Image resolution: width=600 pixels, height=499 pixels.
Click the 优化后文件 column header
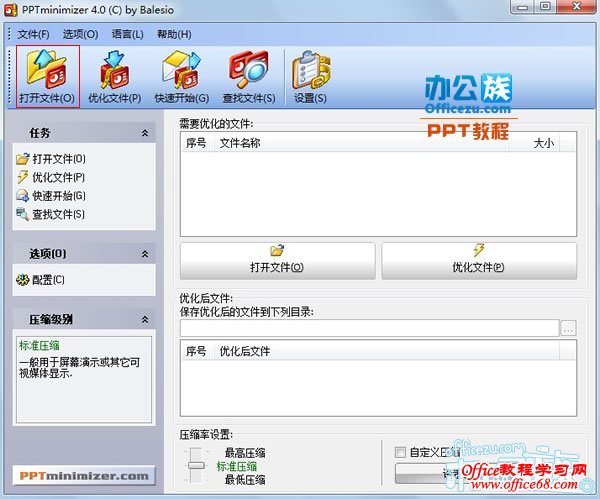[x=386, y=351]
